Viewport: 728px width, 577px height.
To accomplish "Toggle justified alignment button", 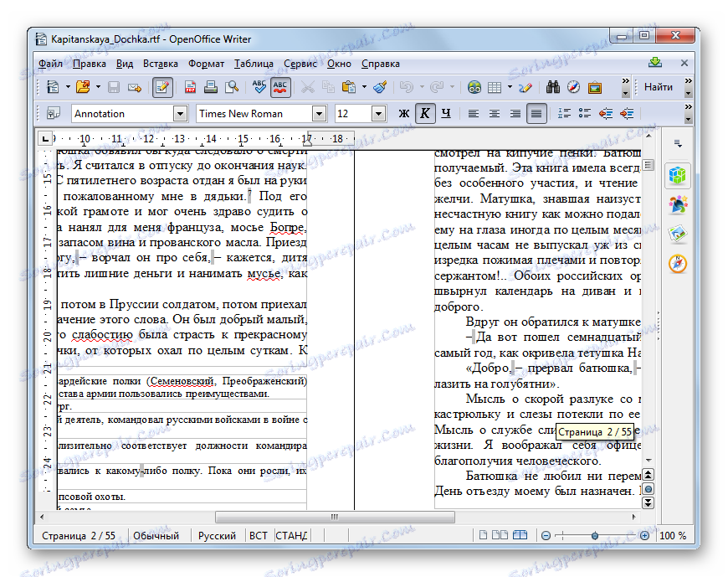I will 536,114.
